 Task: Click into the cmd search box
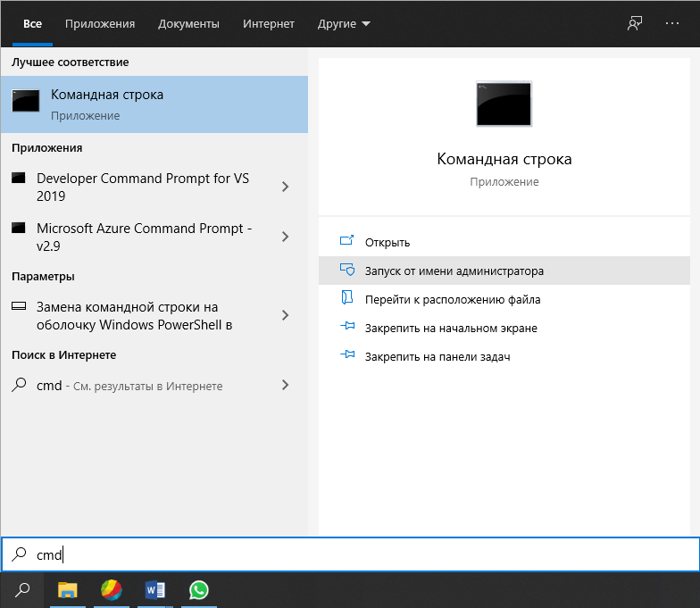click(x=350, y=554)
